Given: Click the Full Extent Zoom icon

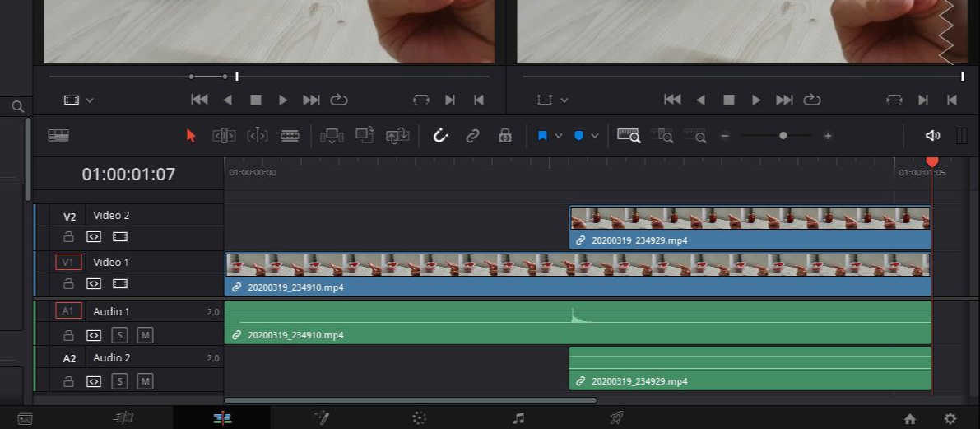Looking at the screenshot, I should (x=629, y=136).
